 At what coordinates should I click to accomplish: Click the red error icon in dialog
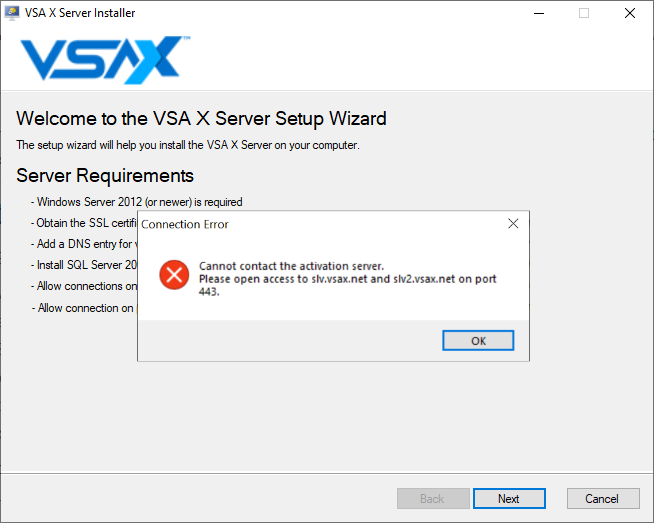tap(174, 275)
